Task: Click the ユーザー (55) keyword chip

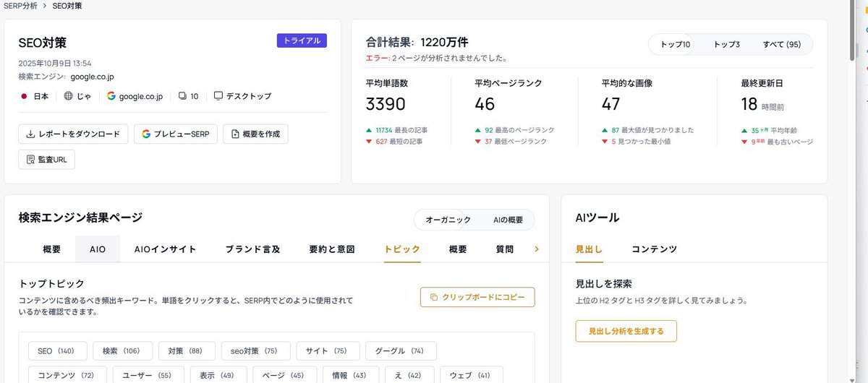Action: tap(148, 375)
